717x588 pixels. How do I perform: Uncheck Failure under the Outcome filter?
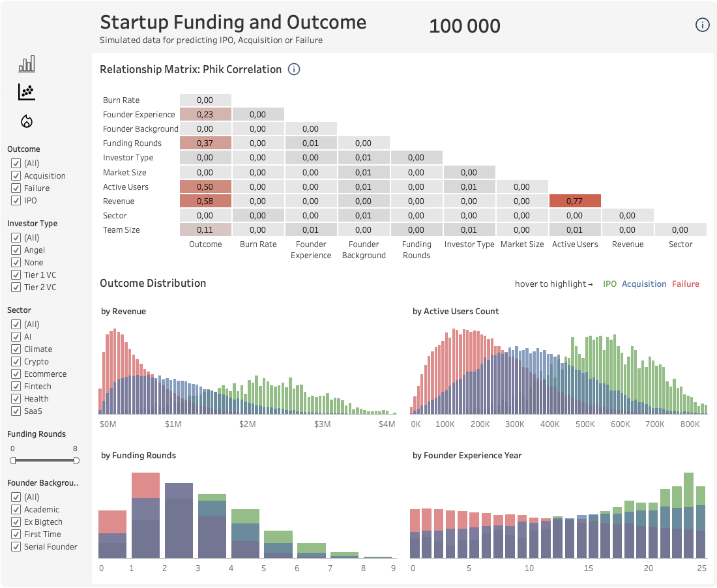(x=16, y=188)
